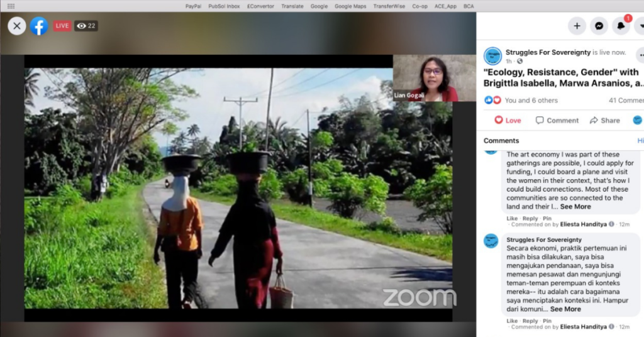Pin the Indonesian comment
Viewport: 644px width, 337px height.
click(547, 321)
